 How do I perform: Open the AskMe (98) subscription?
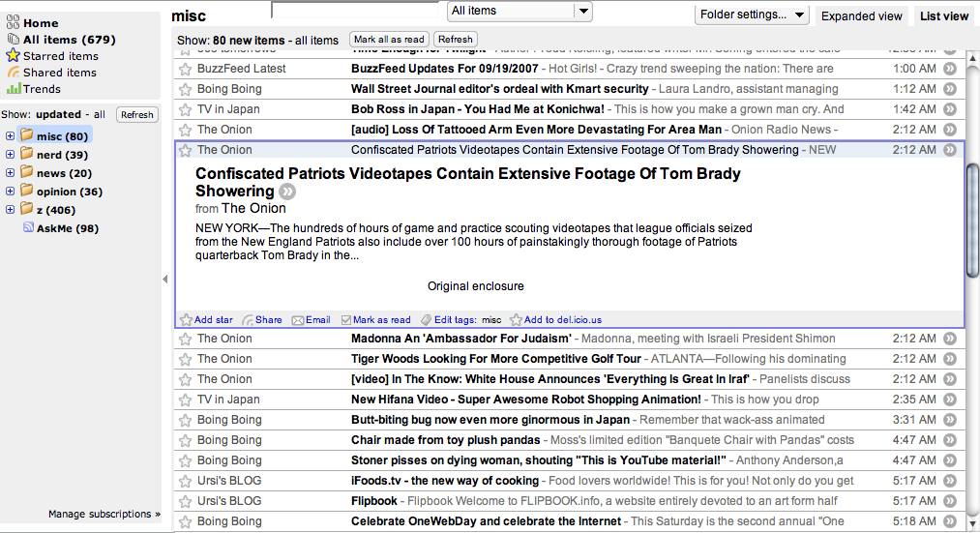[x=68, y=228]
